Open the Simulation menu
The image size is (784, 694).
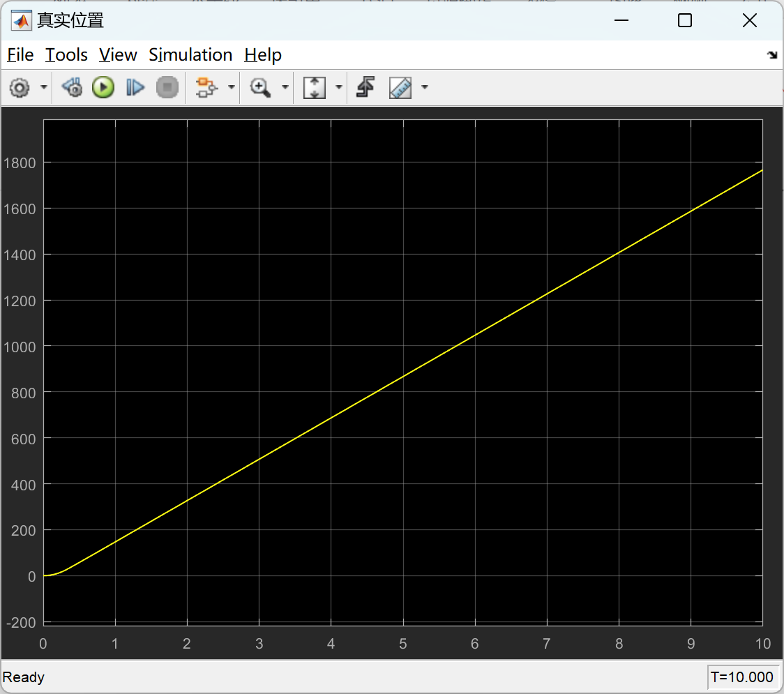pos(190,54)
